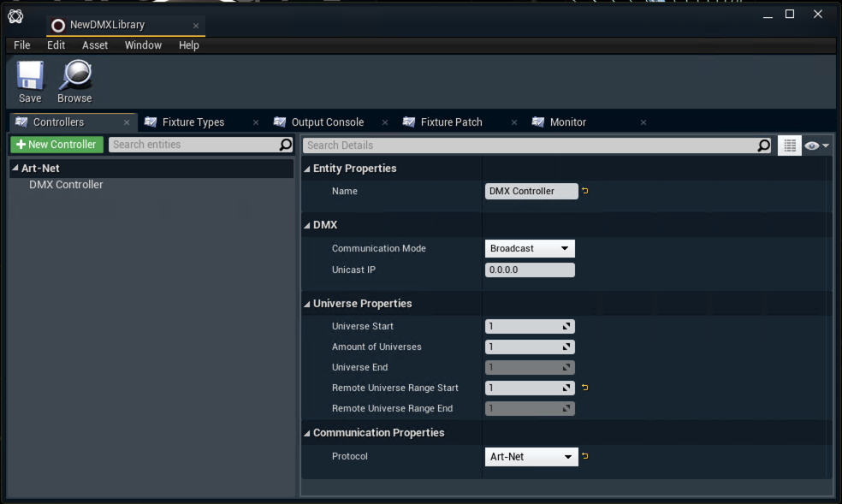Click the New Controller button
The height and width of the screenshot is (504, 842).
point(56,145)
